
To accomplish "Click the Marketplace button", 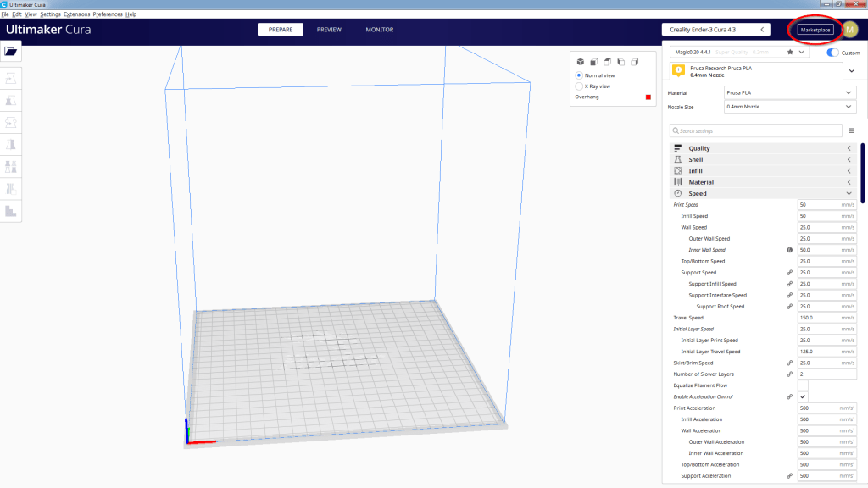I will 815,30.
